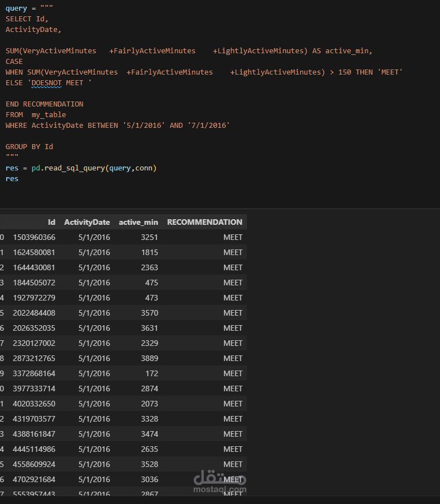Click ActivityDate cell in row 1503960366
This screenshot has width=440, height=504.
94,237
